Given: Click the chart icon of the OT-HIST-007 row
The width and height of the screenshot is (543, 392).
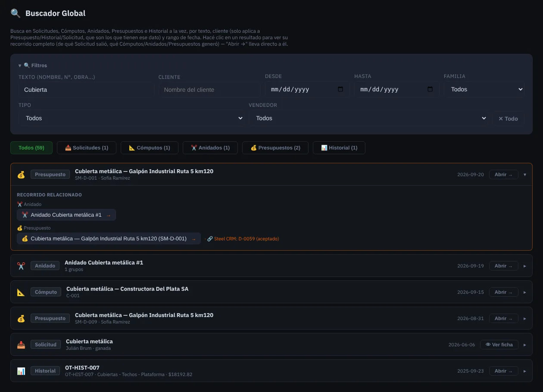Looking at the screenshot, I should click(x=21, y=371).
